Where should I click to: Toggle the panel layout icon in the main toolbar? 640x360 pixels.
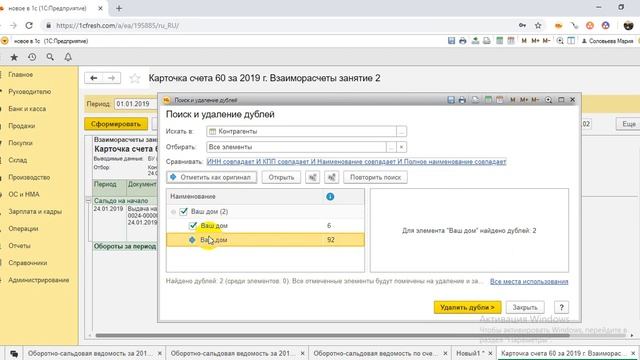point(571,41)
